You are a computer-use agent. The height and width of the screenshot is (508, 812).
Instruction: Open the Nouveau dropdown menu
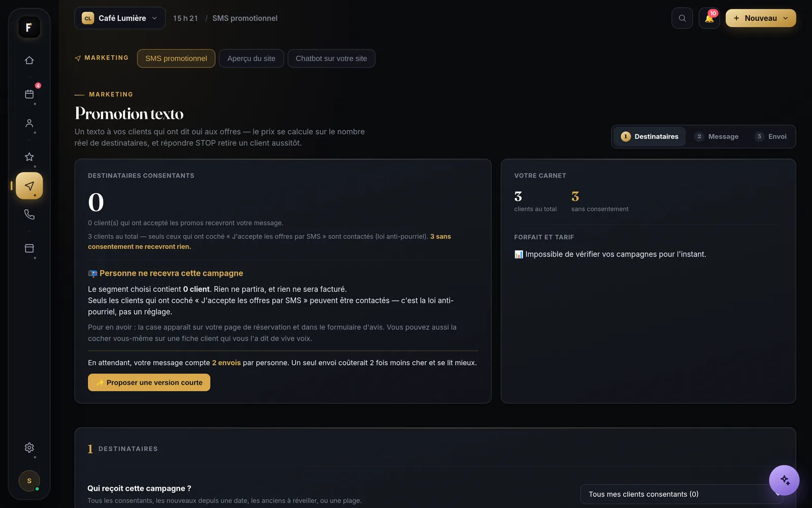(760, 18)
